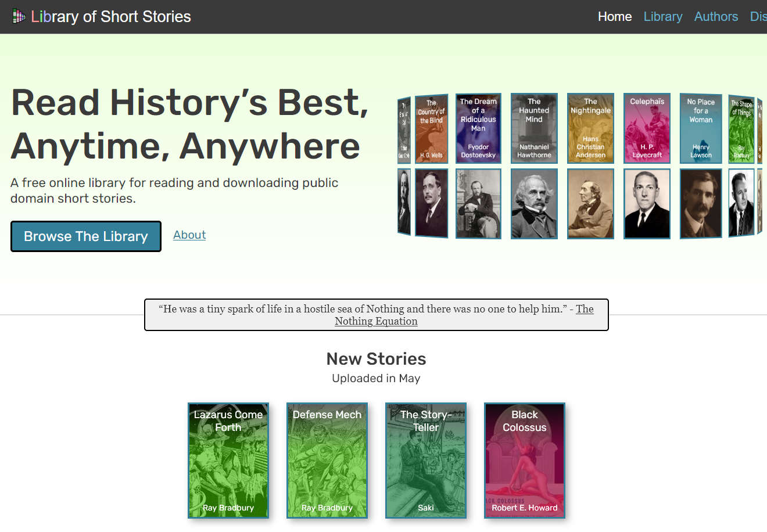Open the Library nav menu item
Image resolution: width=767 pixels, height=532 pixels.
tap(663, 17)
